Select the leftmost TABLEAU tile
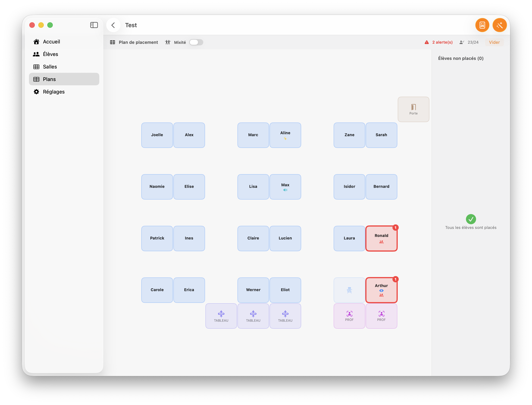 click(221, 316)
